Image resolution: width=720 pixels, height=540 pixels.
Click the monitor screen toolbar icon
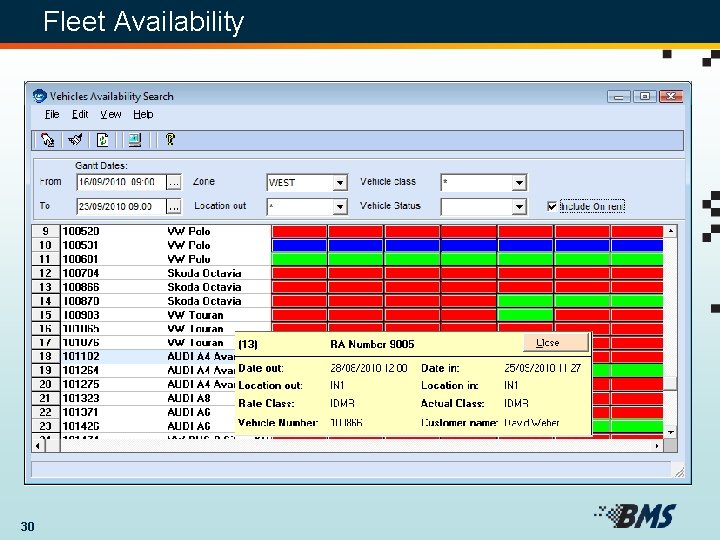135,140
